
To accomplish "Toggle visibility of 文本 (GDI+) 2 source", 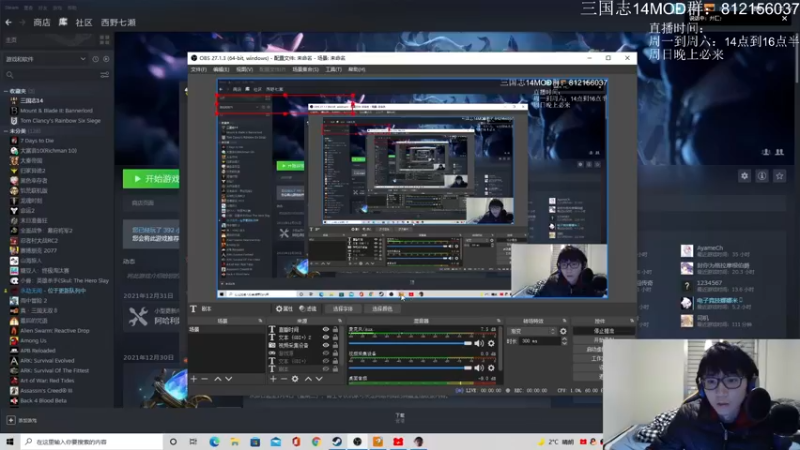I will [x=326, y=337].
